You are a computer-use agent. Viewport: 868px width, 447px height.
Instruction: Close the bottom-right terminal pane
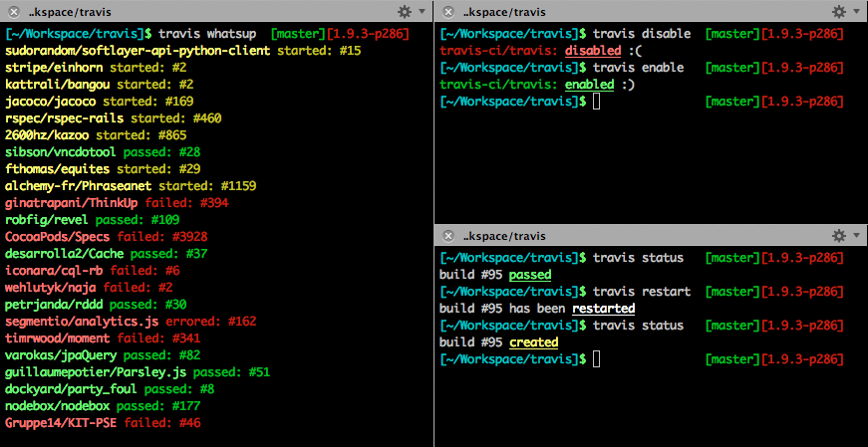coord(448,236)
